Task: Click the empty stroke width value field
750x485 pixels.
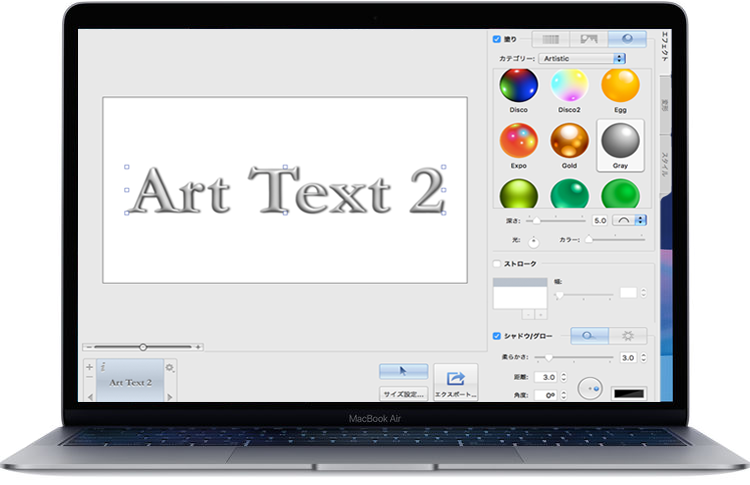Action: (629, 293)
